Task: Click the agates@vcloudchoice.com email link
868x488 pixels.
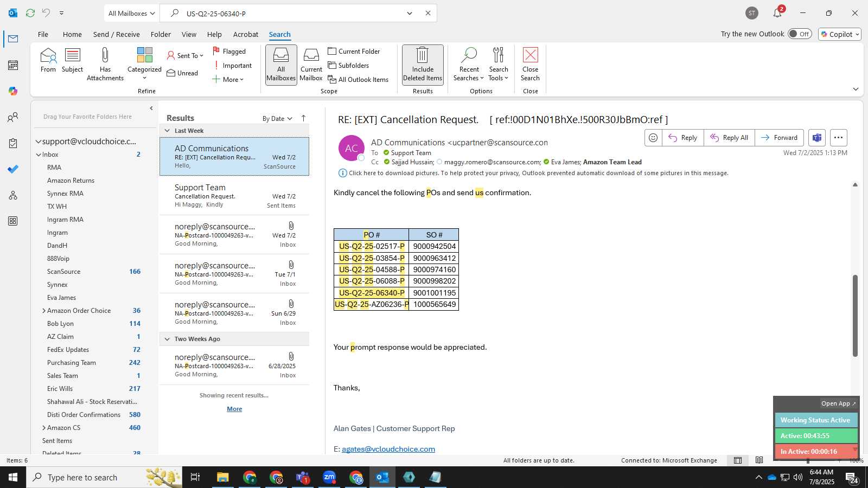Action: coord(388,449)
